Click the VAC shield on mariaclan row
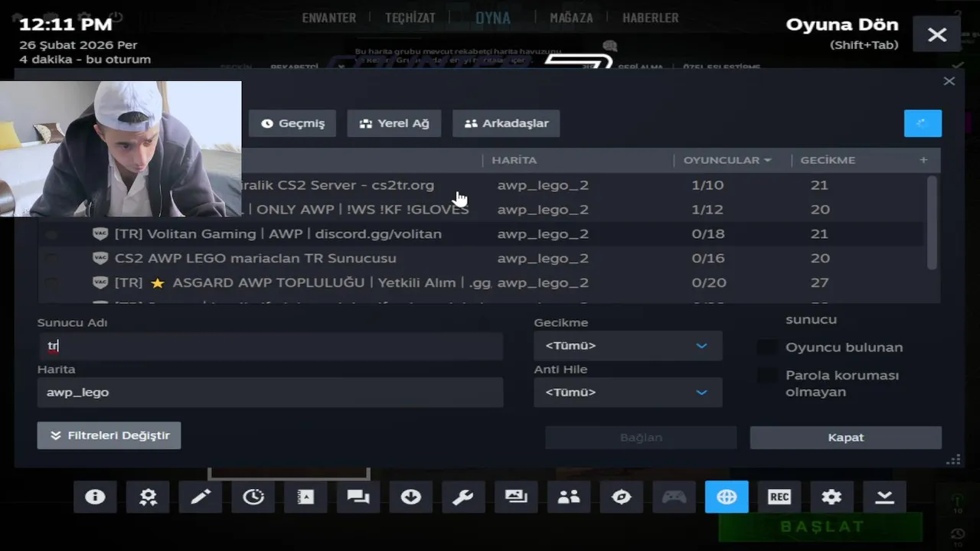The height and width of the screenshot is (551, 980). click(x=100, y=258)
